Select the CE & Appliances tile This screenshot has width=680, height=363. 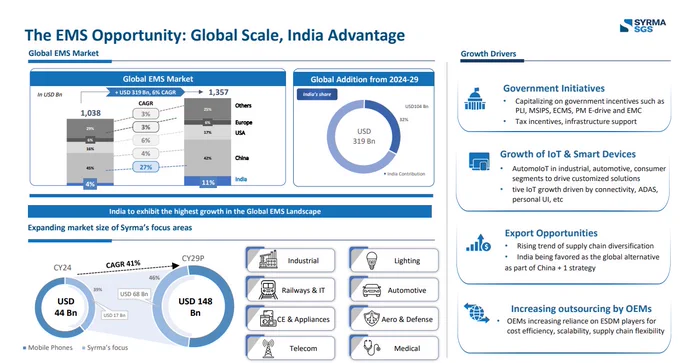[291, 319]
